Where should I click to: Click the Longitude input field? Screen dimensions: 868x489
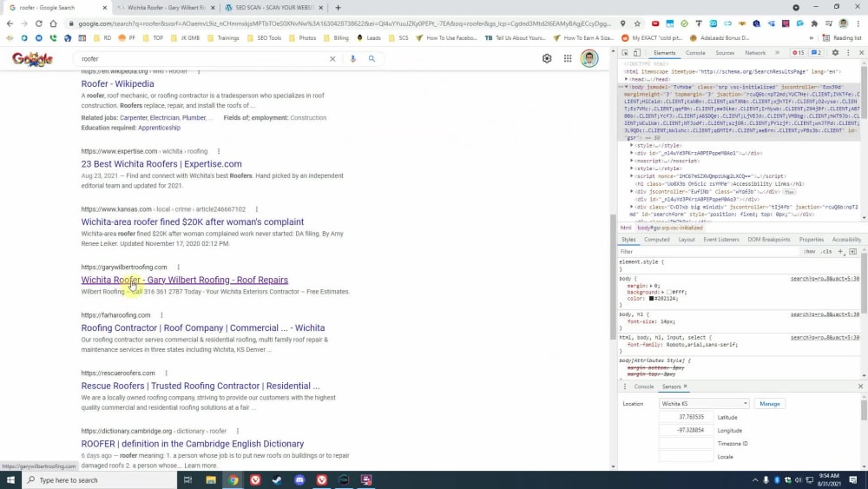pos(686,430)
